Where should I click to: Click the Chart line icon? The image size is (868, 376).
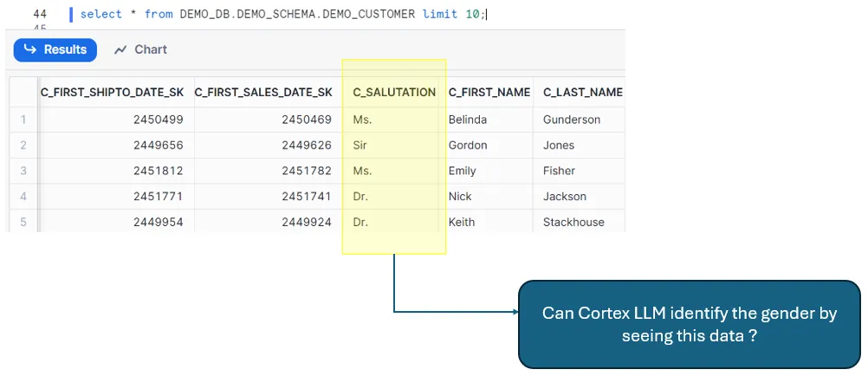(x=120, y=50)
